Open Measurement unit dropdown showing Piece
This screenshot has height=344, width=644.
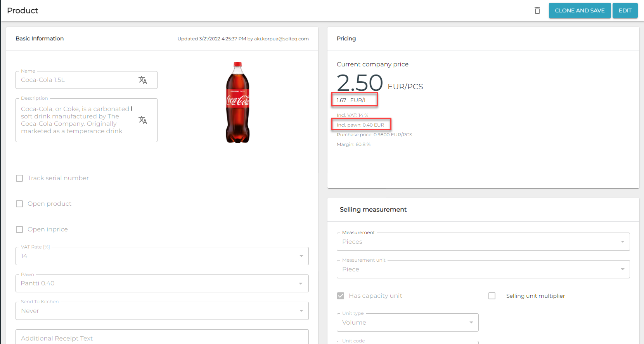tap(483, 269)
